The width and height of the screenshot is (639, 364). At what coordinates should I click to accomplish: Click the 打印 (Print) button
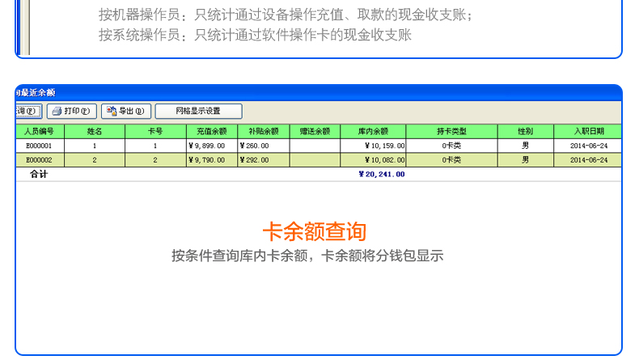[x=72, y=111]
